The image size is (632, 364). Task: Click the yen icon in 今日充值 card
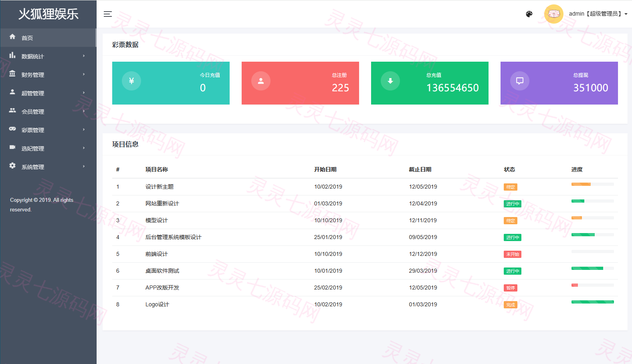click(x=131, y=81)
